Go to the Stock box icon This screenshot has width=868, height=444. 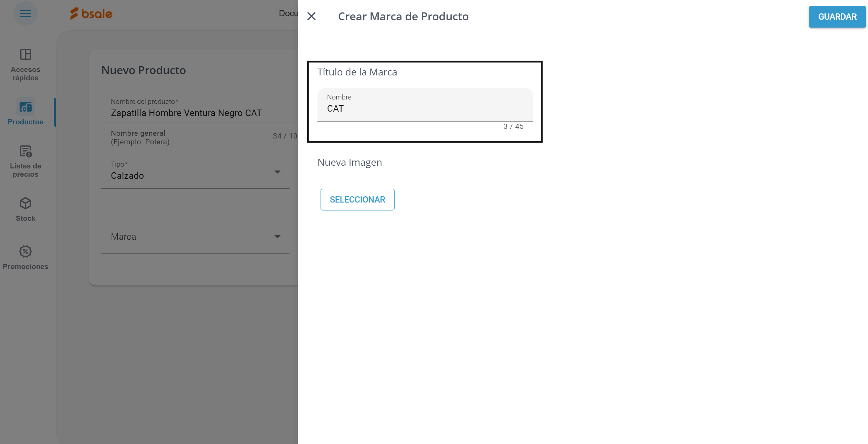coord(25,203)
